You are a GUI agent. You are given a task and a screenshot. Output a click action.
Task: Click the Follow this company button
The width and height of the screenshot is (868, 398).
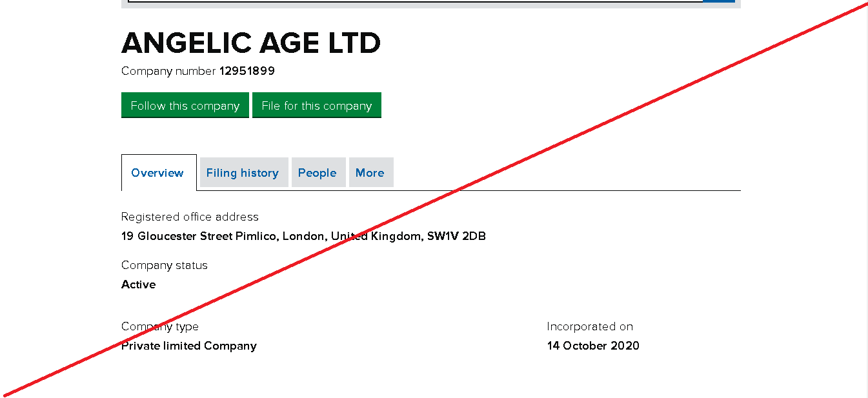tap(185, 105)
